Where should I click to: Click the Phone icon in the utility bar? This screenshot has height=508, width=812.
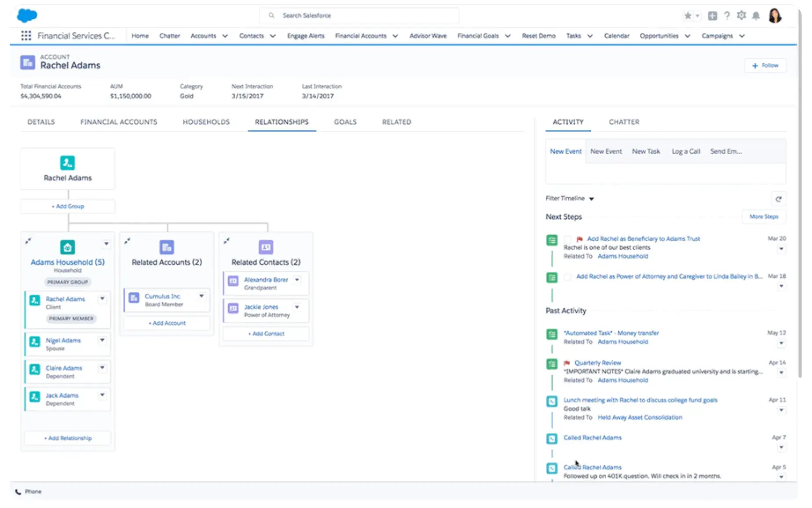[x=18, y=491]
